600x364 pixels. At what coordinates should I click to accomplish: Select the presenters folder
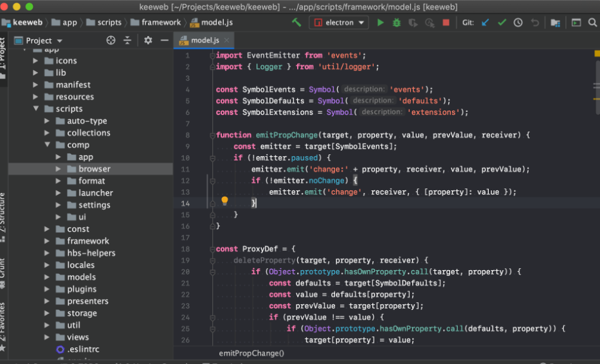tap(87, 301)
